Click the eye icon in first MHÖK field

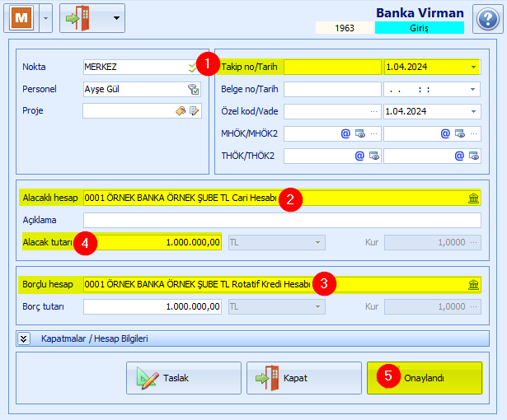tap(360, 133)
